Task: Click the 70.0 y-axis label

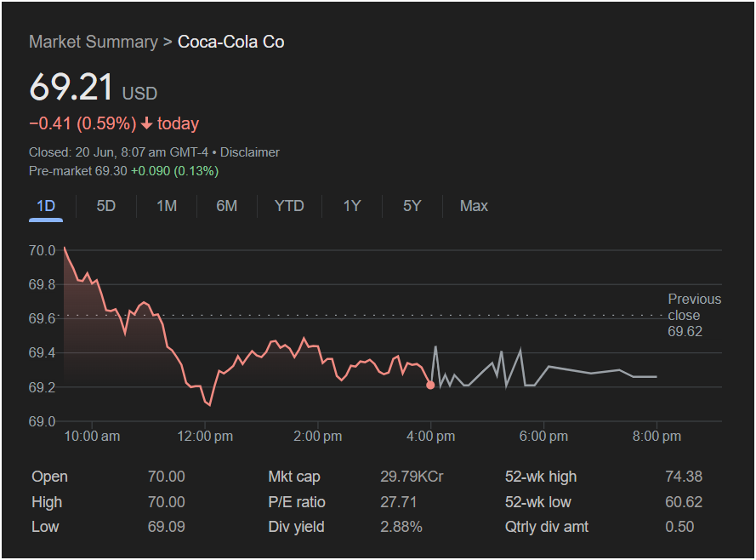Action: pos(42,250)
